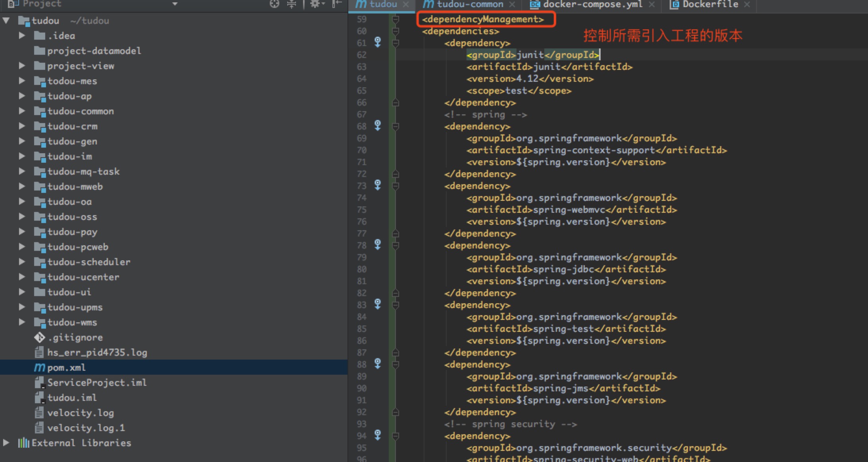
Task: Click the collapse all icon in Project panel
Action: pos(292,4)
